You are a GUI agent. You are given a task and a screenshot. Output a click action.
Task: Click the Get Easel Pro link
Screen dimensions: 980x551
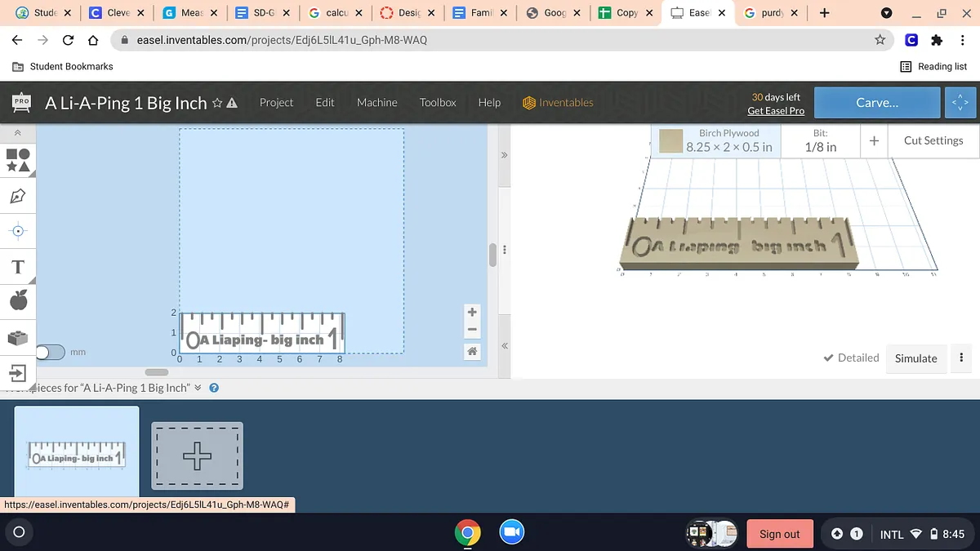[775, 110]
